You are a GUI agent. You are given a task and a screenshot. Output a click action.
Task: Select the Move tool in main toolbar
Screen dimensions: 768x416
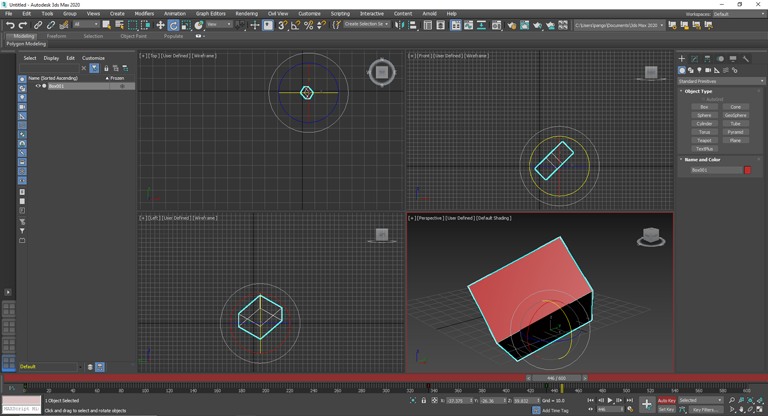click(x=160, y=25)
